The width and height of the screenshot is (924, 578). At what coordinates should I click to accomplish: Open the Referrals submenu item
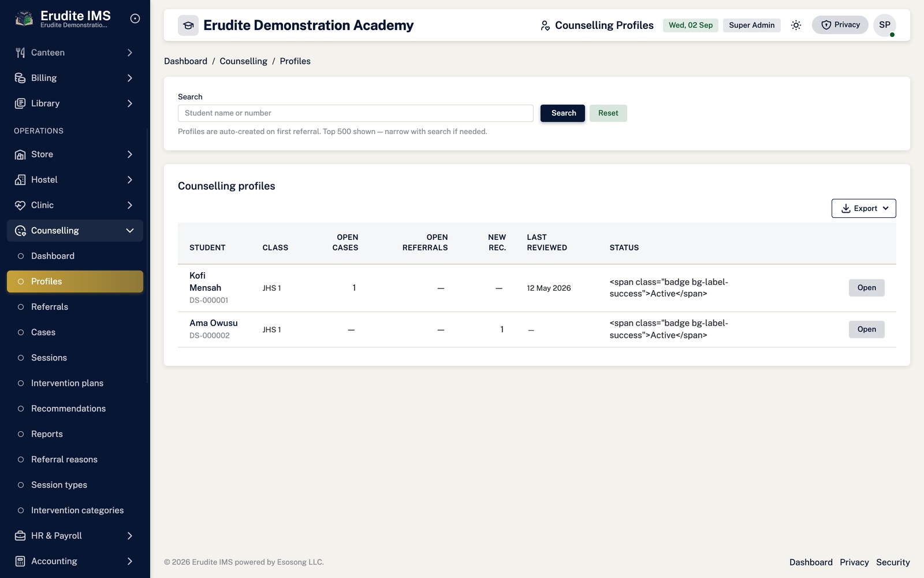pyautogui.click(x=75, y=307)
